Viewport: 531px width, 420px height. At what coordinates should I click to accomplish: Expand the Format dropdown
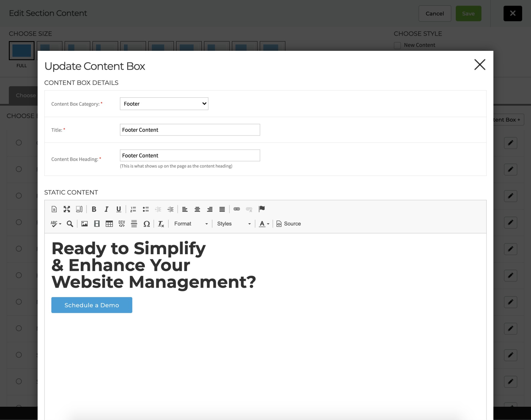[x=191, y=224]
